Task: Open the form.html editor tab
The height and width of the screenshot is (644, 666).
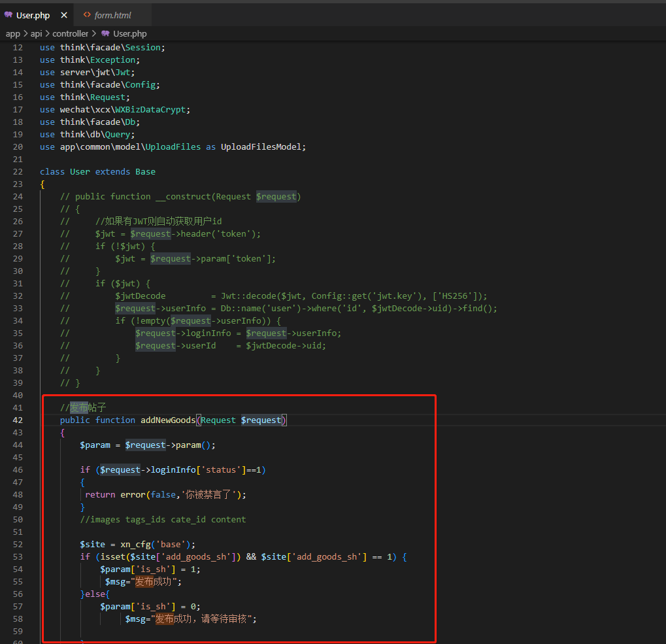Action: [112, 15]
